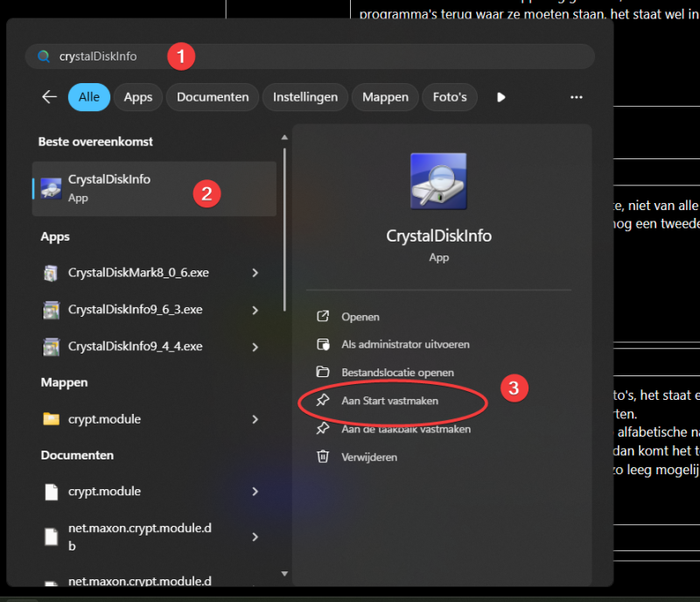Image resolution: width=700 pixels, height=602 pixels.
Task: Click the large CrystalDiskInfo app icon
Action: point(438,181)
